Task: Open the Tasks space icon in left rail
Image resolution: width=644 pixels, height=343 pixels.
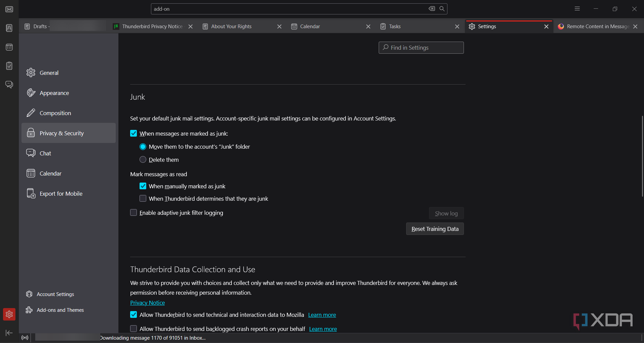Action: point(9,66)
